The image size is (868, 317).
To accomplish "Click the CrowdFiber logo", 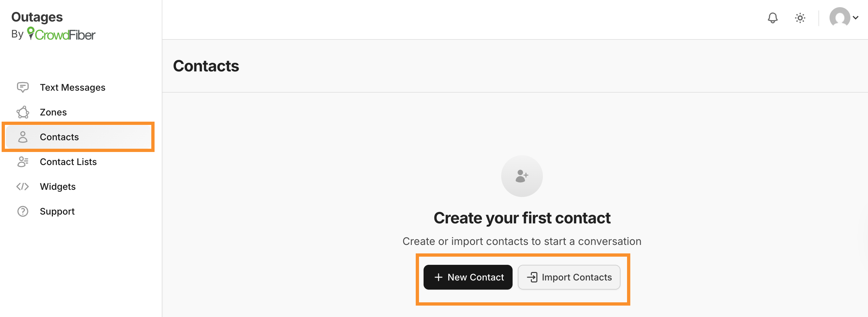I will pos(61,34).
